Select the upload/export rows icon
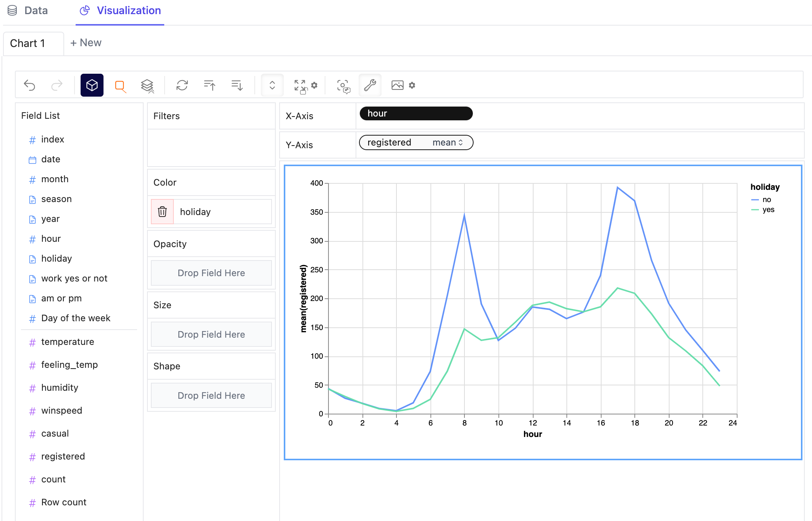Screen dimensions: 812x521 point(209,85)
